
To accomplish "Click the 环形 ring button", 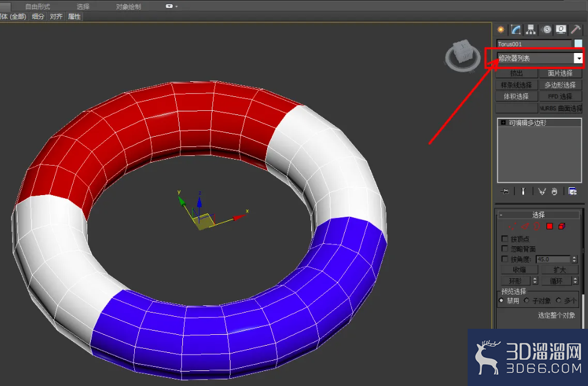I will tap(516, 281).
